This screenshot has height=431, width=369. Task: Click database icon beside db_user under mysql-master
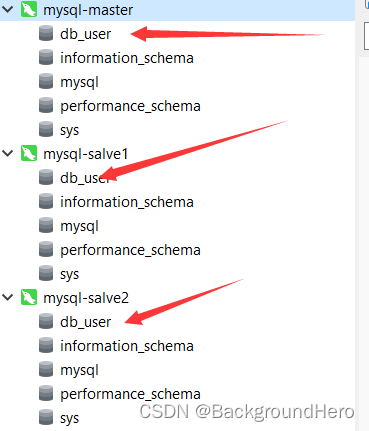point(46,33)
